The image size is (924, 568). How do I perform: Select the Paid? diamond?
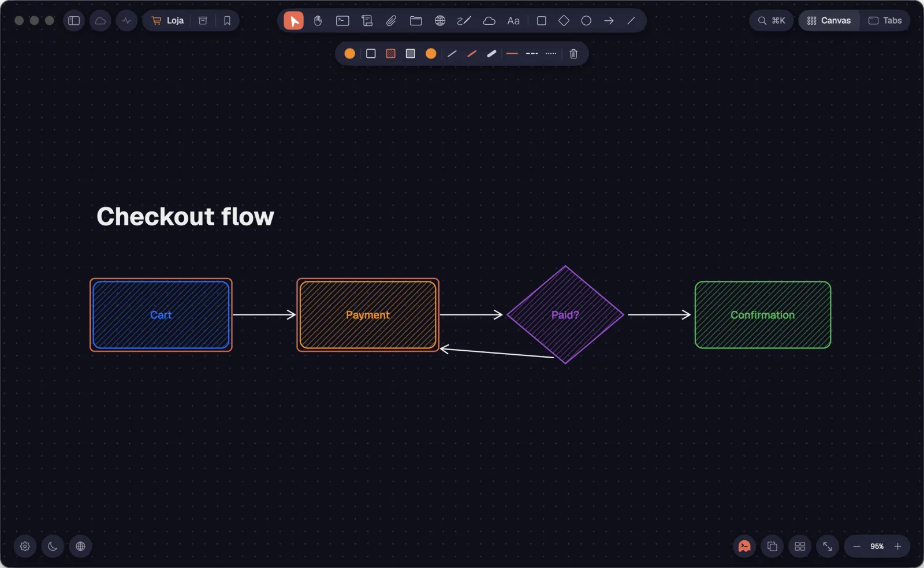point(565,315)
